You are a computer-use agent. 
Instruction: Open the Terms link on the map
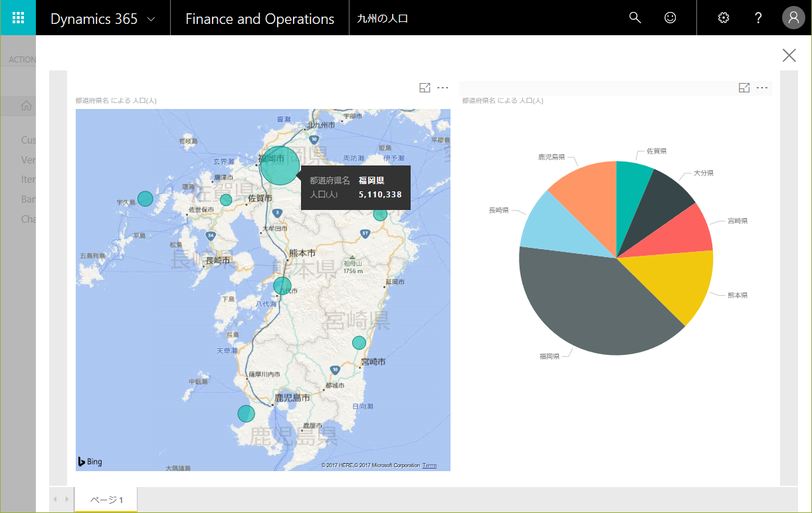(x=429, y=465)
